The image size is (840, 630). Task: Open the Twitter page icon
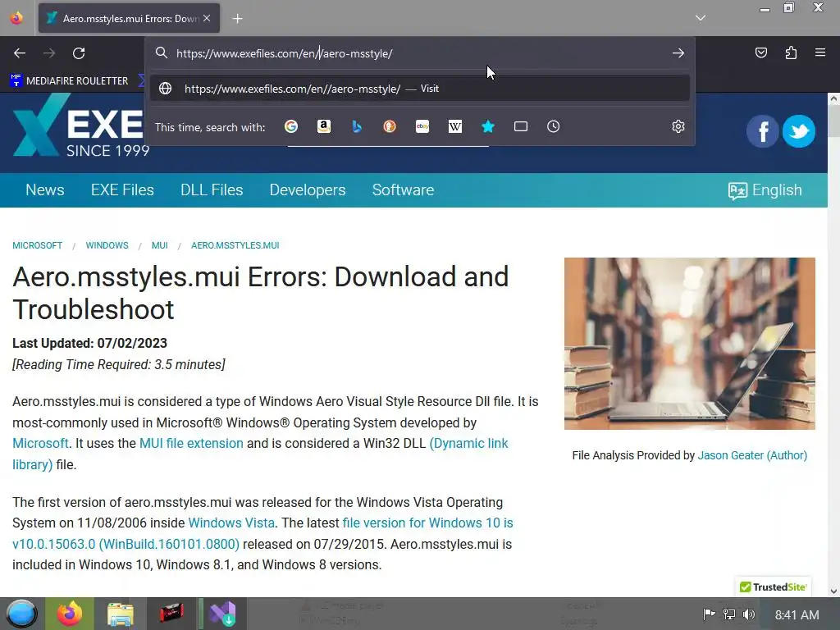(799, 131)
